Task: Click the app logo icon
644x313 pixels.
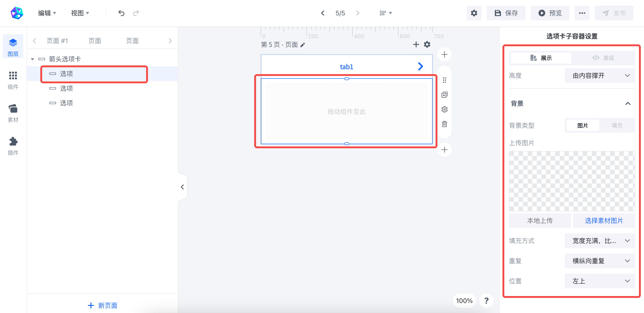Action: pyautogui.click(x=17, y=13)
